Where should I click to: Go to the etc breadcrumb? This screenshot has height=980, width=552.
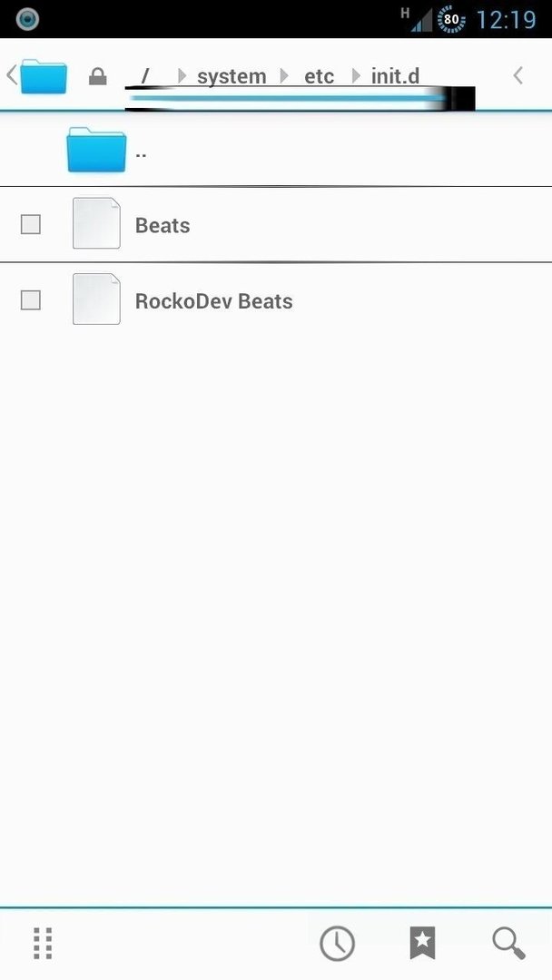tap(319, 77)
